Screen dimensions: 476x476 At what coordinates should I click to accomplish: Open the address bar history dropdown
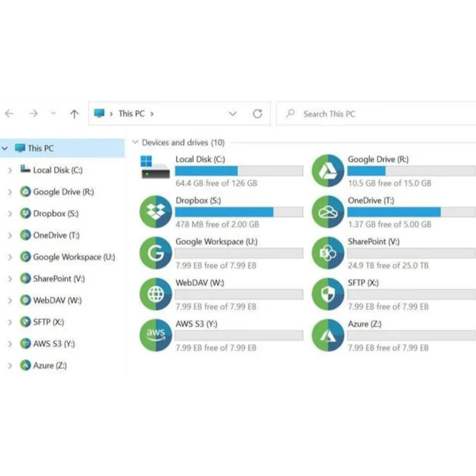coord(233,114)
